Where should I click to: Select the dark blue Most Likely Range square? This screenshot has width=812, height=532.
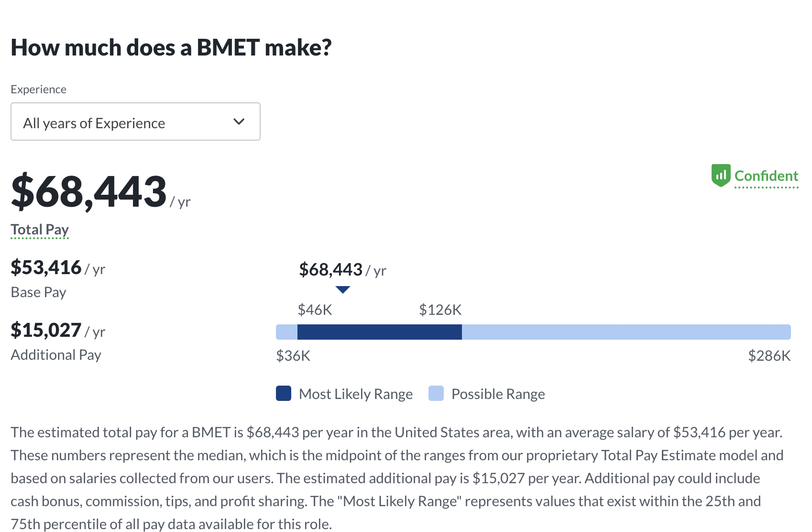tap(283, 393)
